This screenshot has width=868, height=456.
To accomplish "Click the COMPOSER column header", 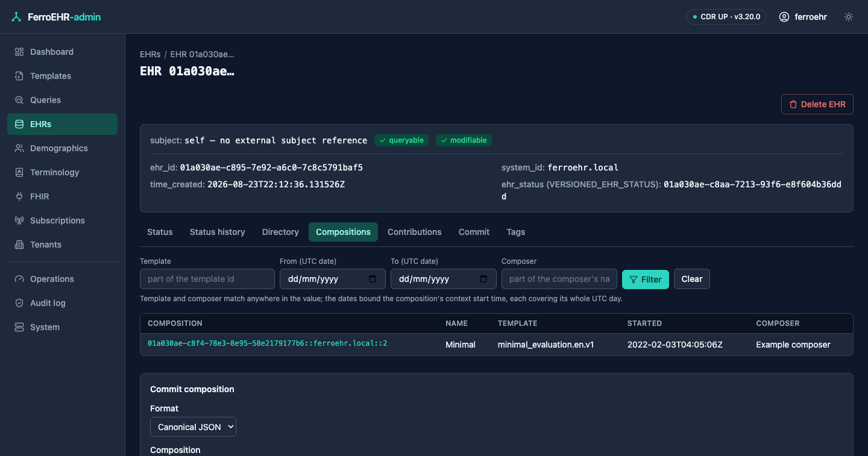I will [x=778, y=323].
